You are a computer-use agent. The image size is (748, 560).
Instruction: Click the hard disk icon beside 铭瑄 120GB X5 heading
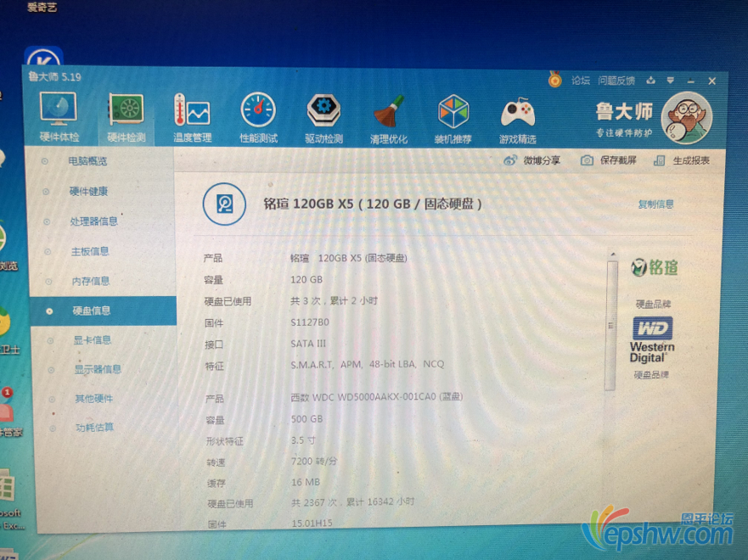pyautogui.click(x=224, y=204)
